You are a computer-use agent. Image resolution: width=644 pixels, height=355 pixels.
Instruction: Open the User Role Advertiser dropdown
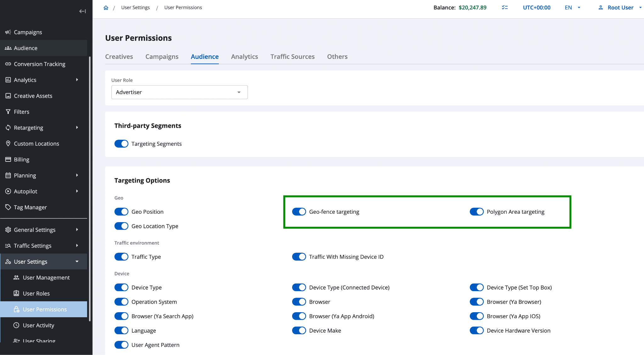click(x=180, y=92)
